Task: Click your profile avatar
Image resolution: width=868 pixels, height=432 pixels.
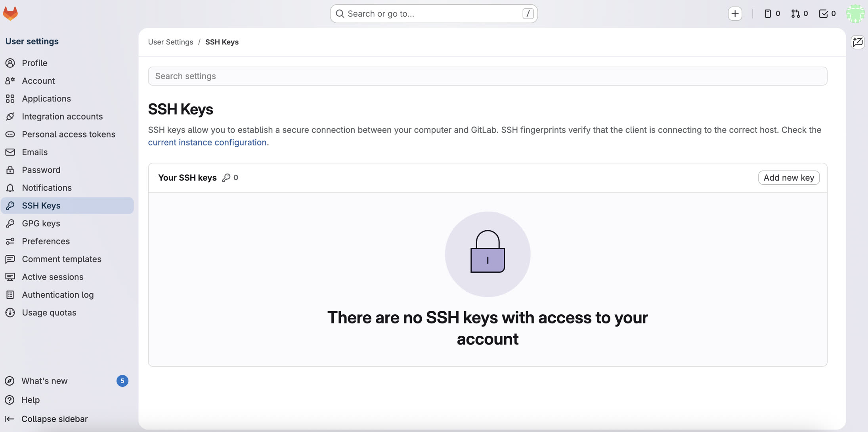Action: (855, 13)
